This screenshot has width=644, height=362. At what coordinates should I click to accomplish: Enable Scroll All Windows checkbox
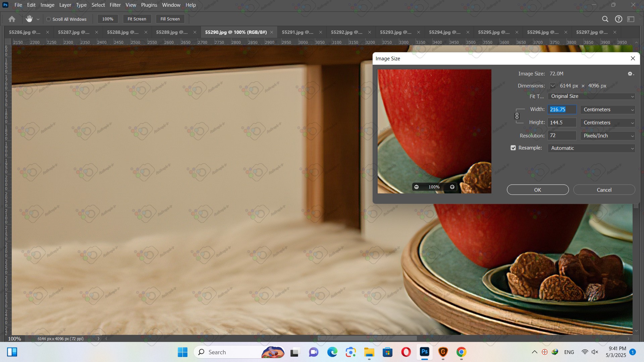(49, 19)
